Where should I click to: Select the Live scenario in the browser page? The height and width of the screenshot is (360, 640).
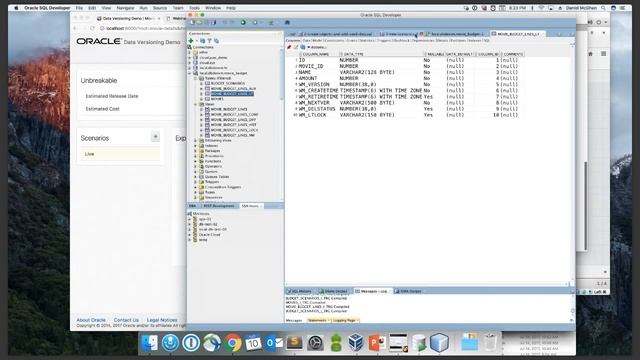[x=120, y=154]
